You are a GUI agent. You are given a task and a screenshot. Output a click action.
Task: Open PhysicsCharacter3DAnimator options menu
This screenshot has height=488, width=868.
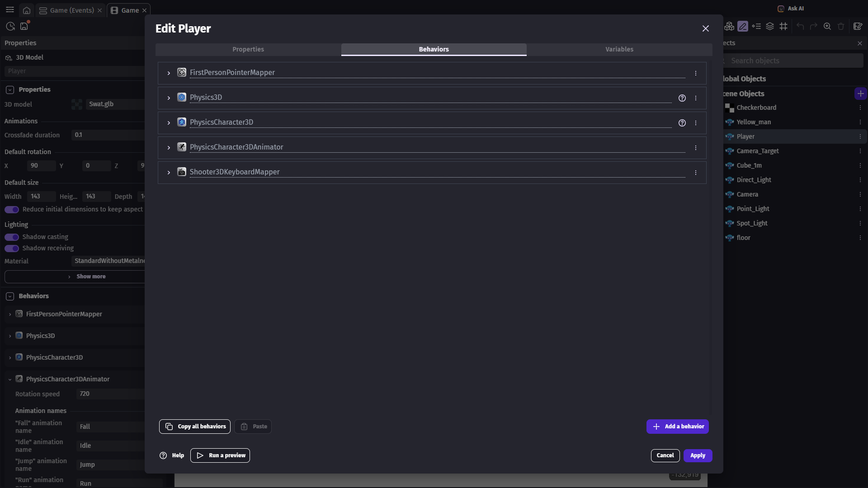(696, 148)
